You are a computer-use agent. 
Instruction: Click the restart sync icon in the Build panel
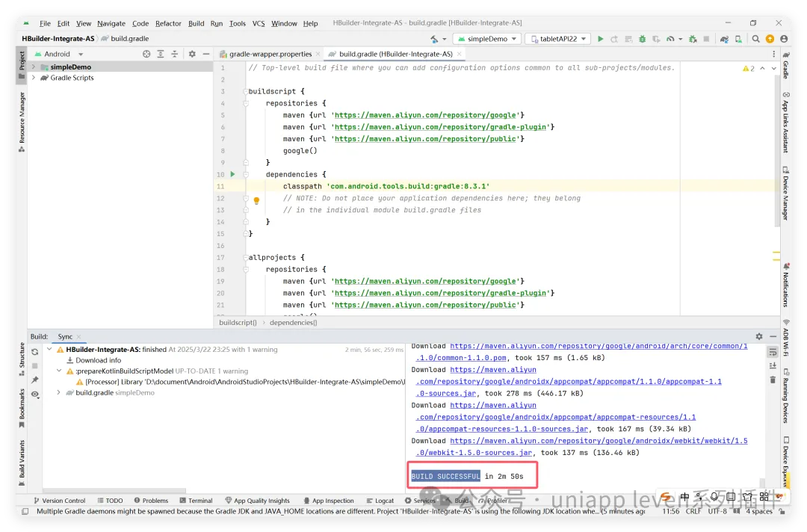click(x=34, y=352)
